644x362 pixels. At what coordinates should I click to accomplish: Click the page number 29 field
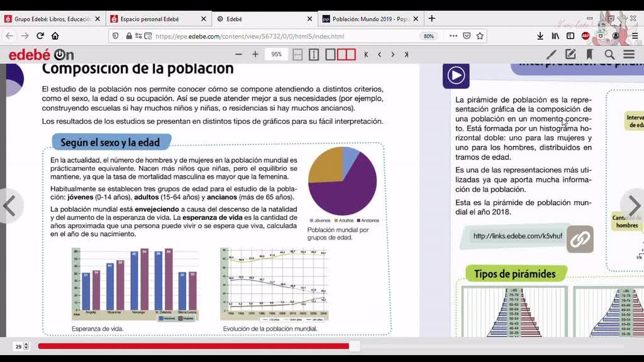coord(18,346)
